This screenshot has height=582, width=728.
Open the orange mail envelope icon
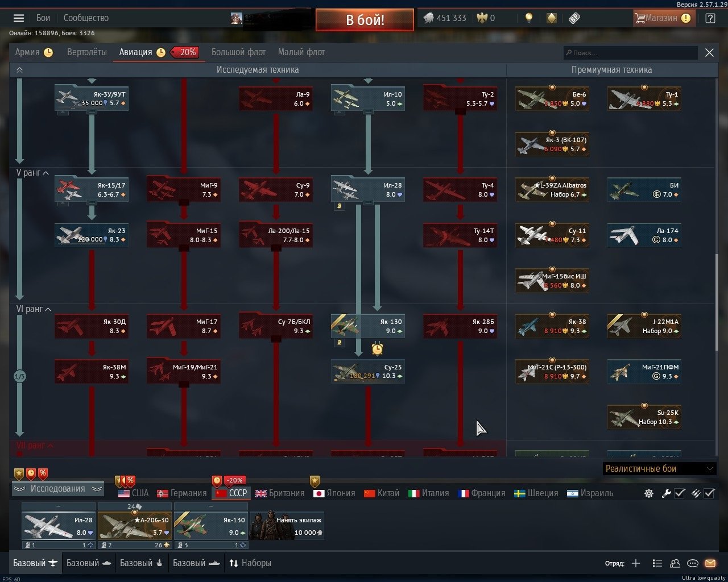(x=710, y=563)
